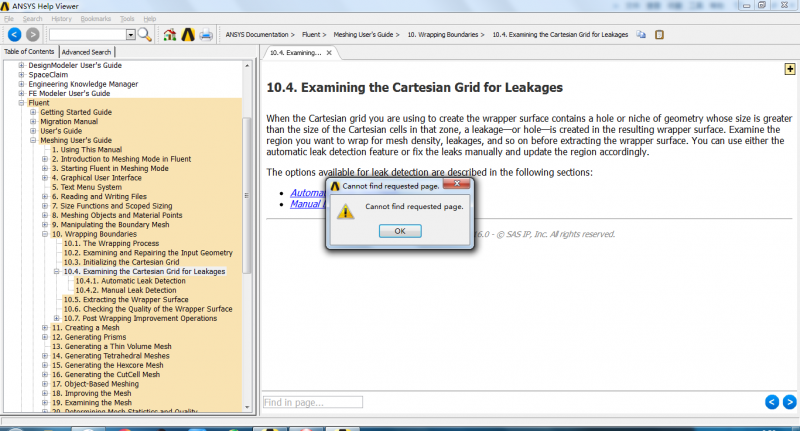
Task: Click Meshing User's Guide breadcrumb
Action: (x=363, y=35)
